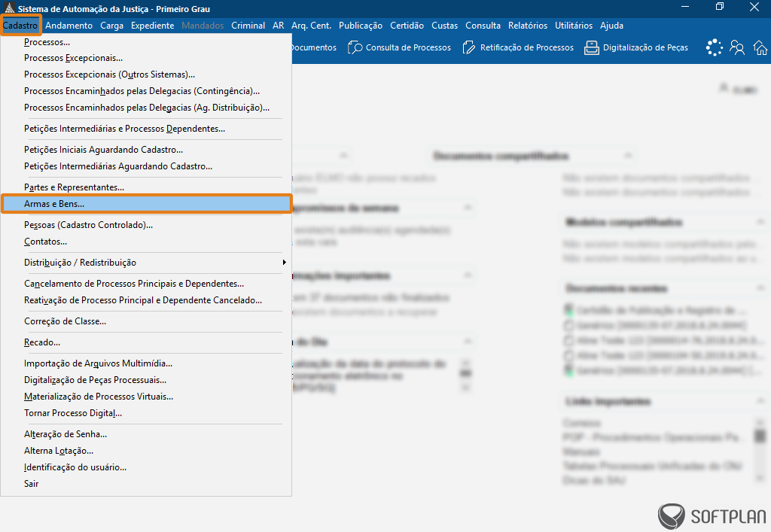Image resolution: width=771 pixels, height=532 pixels.
Task: Click Digitalização de Peças scanner icon
Action: (x=592, y=47)
